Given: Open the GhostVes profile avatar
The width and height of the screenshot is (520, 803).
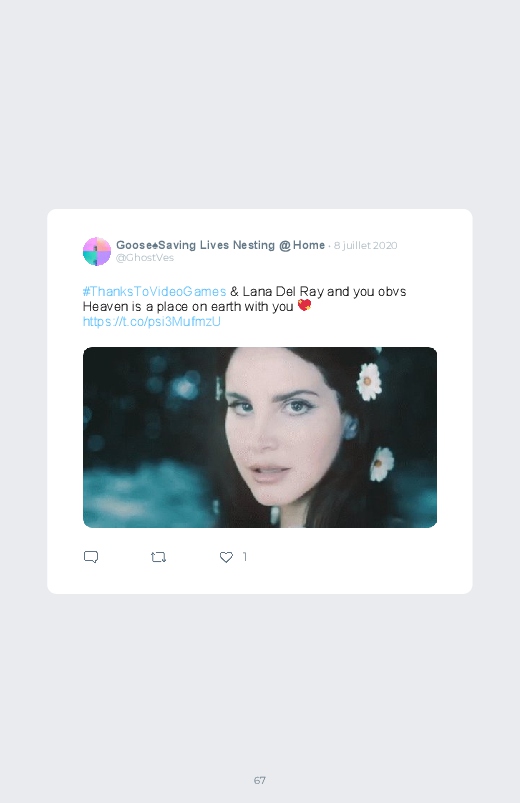Looking at the screenshot, I should 97,251.
